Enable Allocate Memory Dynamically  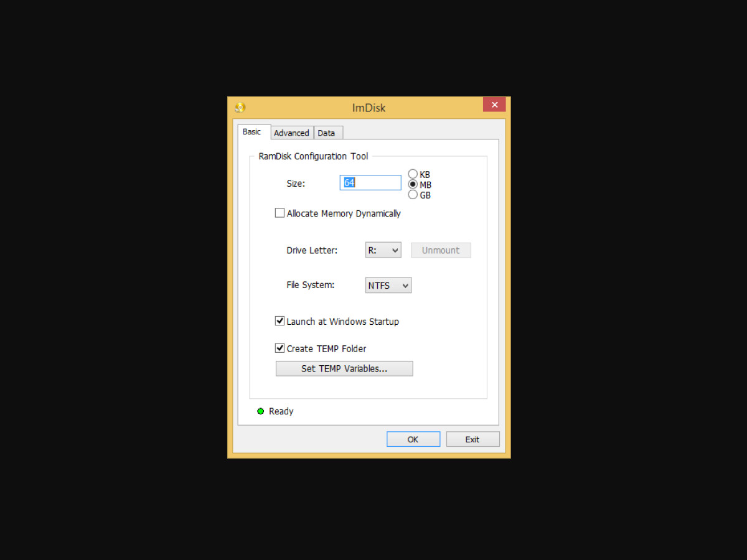(x=280, y=212)
